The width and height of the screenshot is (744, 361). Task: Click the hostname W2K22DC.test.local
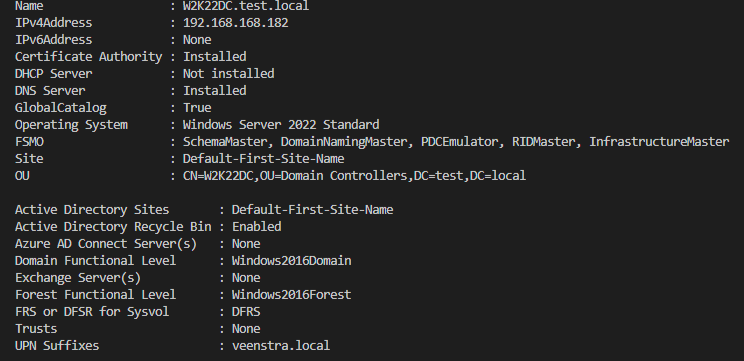click(246, 6)
